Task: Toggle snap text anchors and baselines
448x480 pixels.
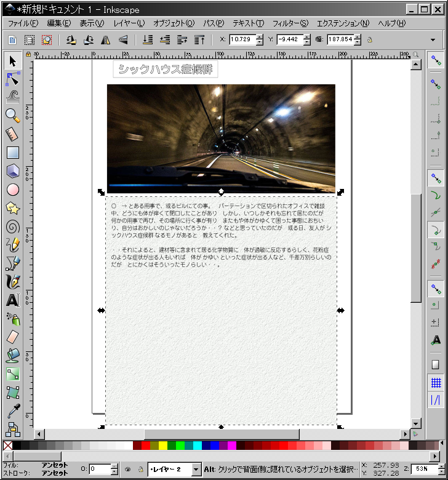Action: coord(436,340)
